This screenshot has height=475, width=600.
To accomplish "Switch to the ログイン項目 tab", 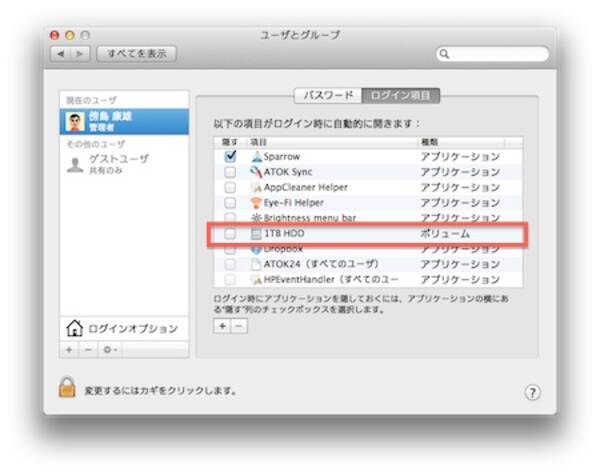I will pyautogui.click(x=401, y=95).
